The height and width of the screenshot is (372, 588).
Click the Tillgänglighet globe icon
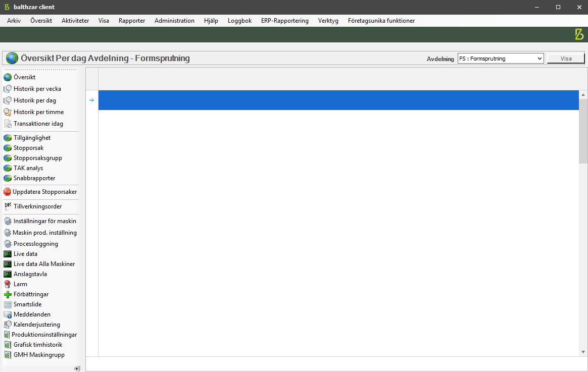(8, 138)
